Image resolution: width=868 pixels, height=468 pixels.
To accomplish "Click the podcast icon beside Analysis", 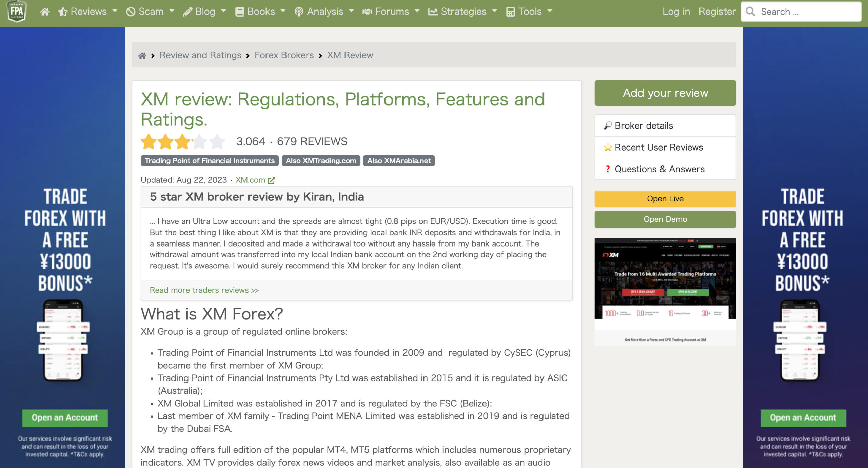I will pyautogui.click(x=299, y=12).
